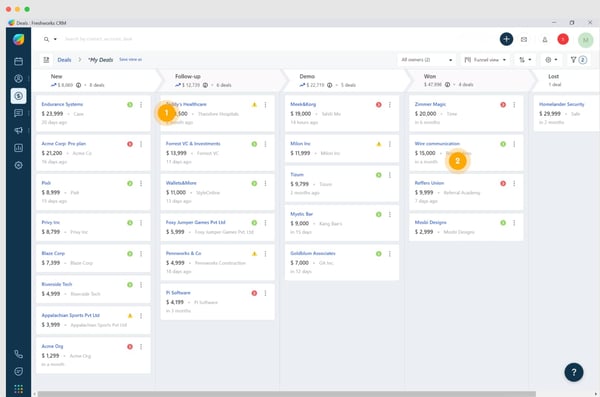Image resolution: width=600 pixels, height=397 pixels.
Task: Open the Conversations chat icon in sidebar
Action: (18, 113)
